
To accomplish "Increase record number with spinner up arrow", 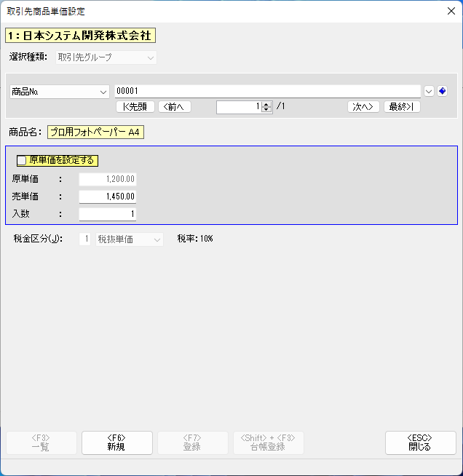I will tap(266, 104).
